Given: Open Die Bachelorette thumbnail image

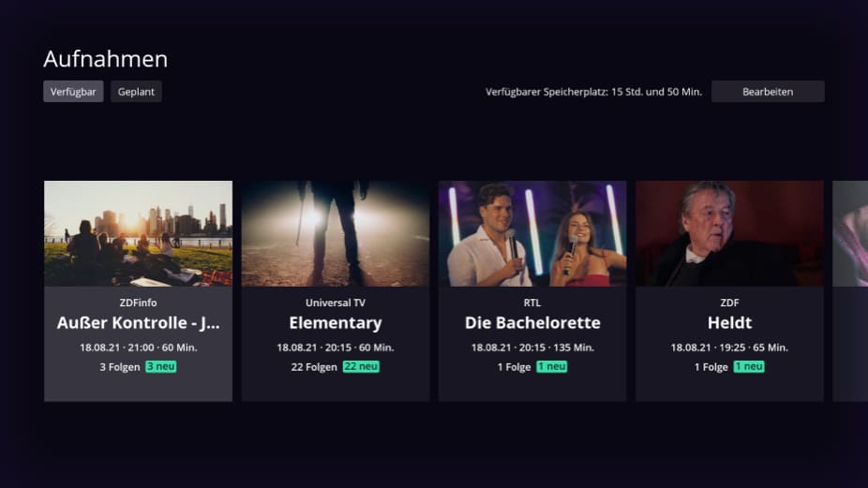Looking at the screenshot, I should coord(532,233).
